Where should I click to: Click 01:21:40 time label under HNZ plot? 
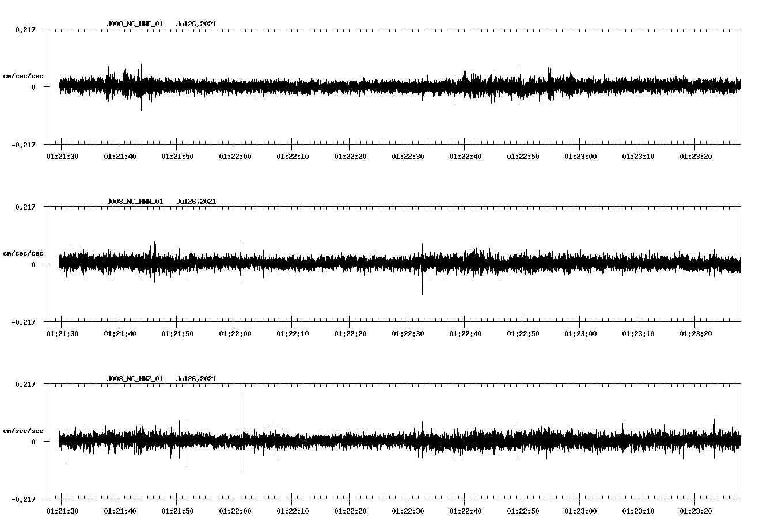[x=119, y=511]
